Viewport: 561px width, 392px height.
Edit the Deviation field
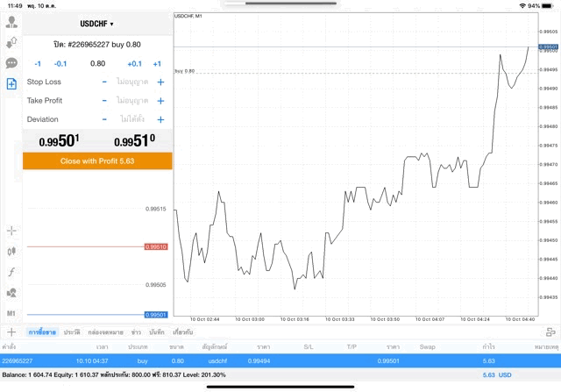(132, 119)
